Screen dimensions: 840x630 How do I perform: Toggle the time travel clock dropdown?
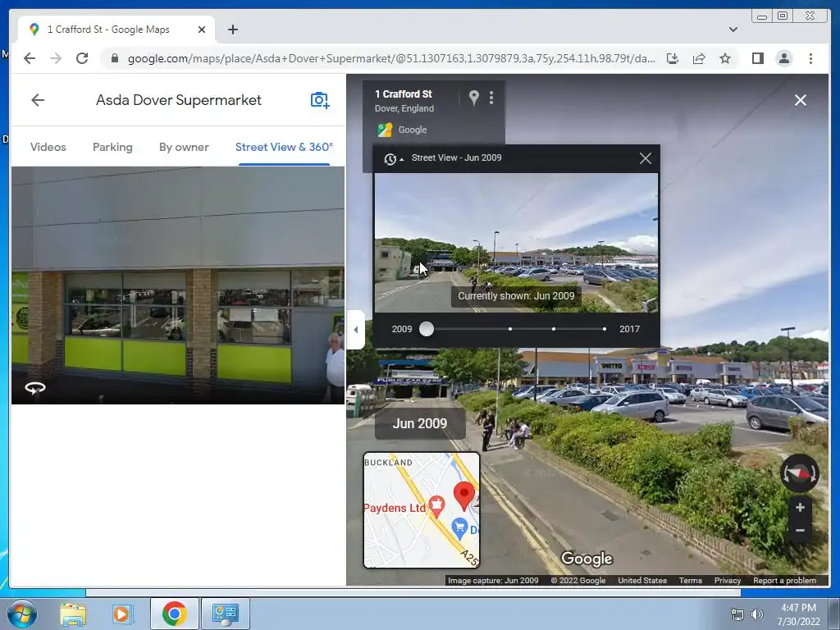(393, 158)
